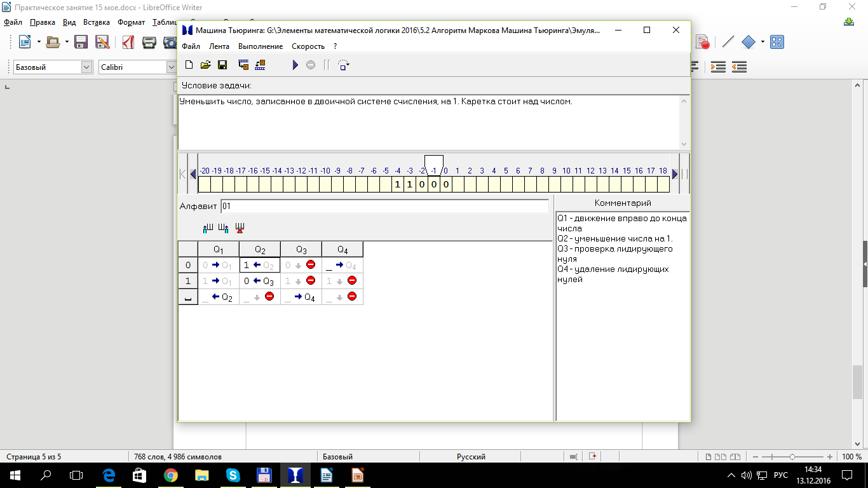The height and width of the screenshot is (488, 868).
Task: Shift the tape right one cell
Action: click(x=675, y=173)
